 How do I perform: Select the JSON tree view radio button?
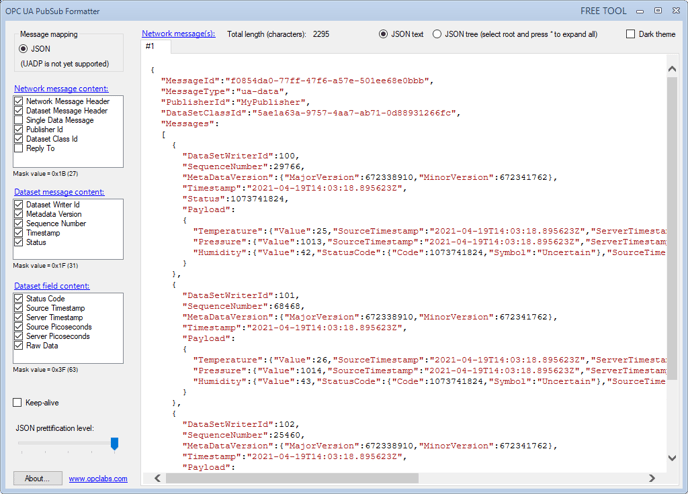pyautogui.click(x=437, y=34)
